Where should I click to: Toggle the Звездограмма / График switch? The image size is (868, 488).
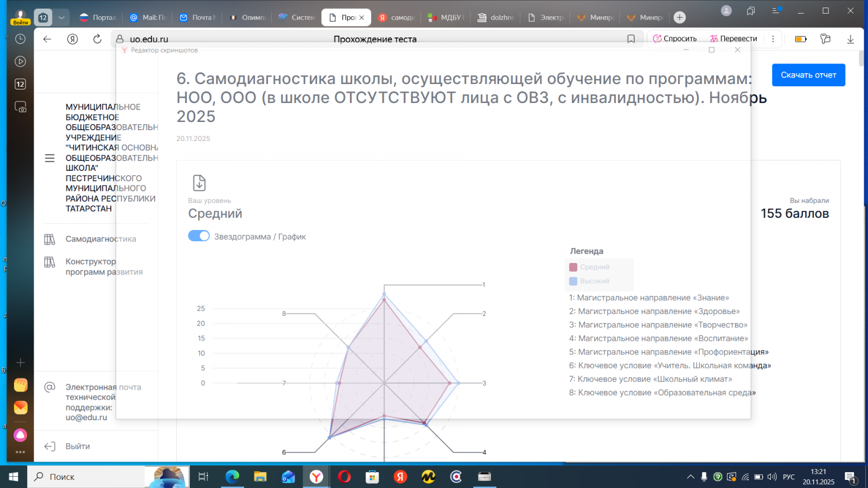click(199, 236)
